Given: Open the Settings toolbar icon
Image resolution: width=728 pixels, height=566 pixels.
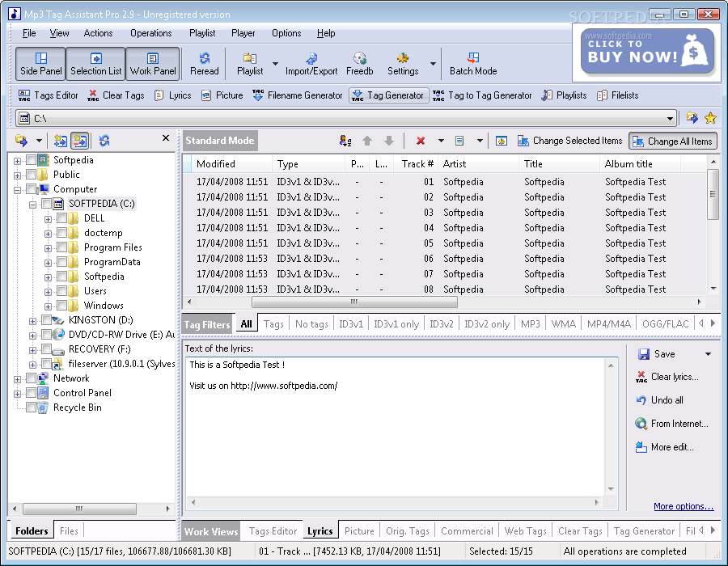Looking at the screenshot, I should click(x=403, y=64).
